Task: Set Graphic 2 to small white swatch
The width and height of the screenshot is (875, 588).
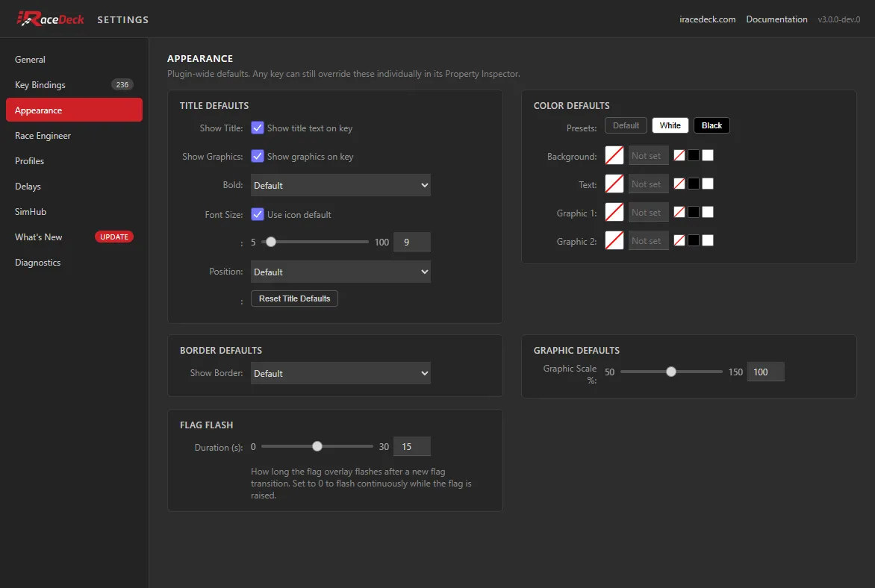Action: (708, 240)
